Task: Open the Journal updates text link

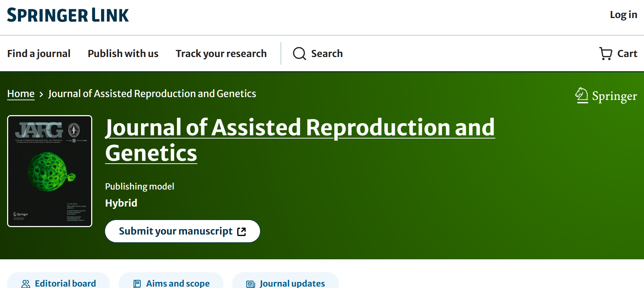Action: point(292,283)
